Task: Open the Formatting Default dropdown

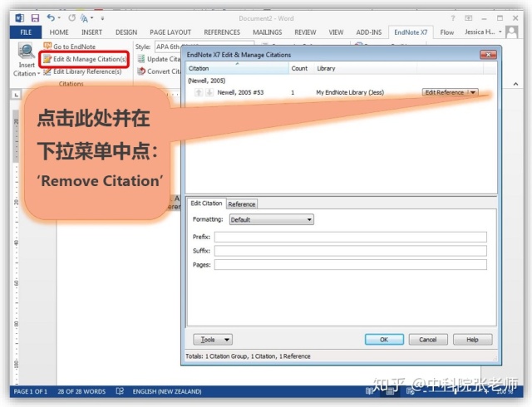Action: tap(272, 219)
